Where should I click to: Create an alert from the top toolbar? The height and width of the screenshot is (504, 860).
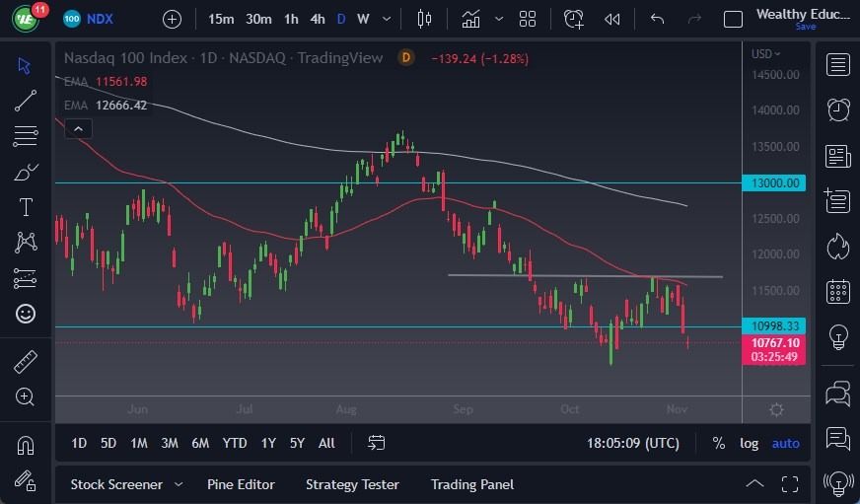point(574,20)
